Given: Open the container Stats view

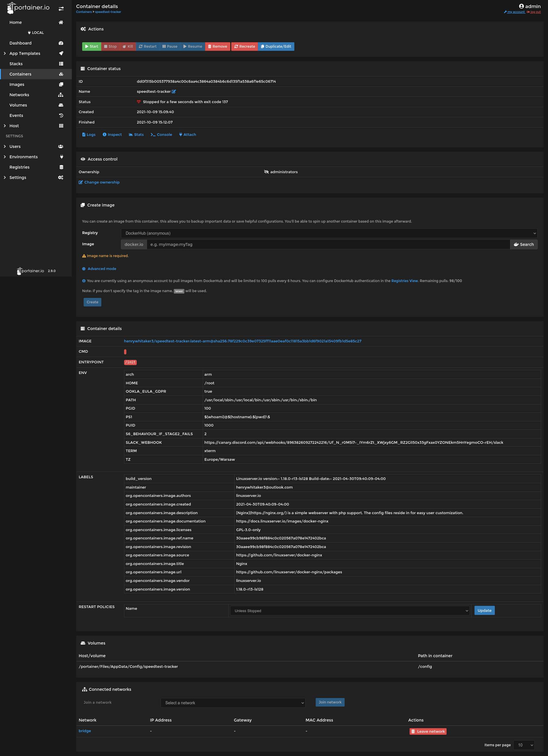Looking at the screenshot, I should point(136,135).
